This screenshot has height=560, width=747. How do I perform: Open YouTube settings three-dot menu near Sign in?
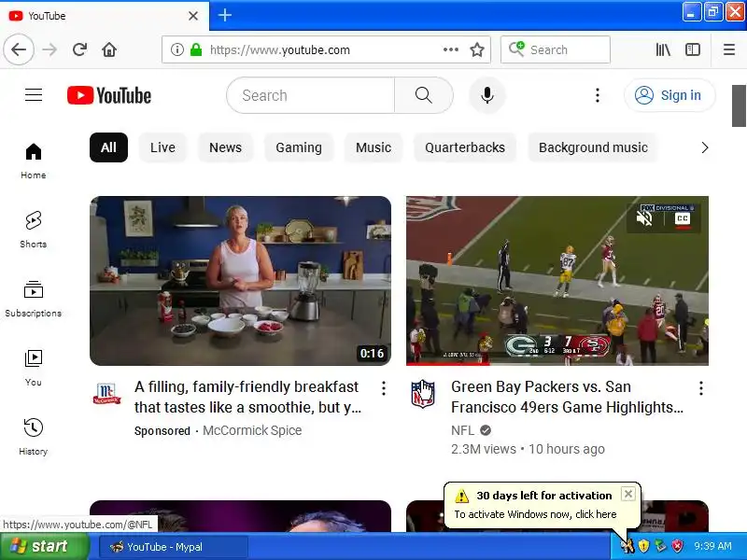click(x=598, y=95)
